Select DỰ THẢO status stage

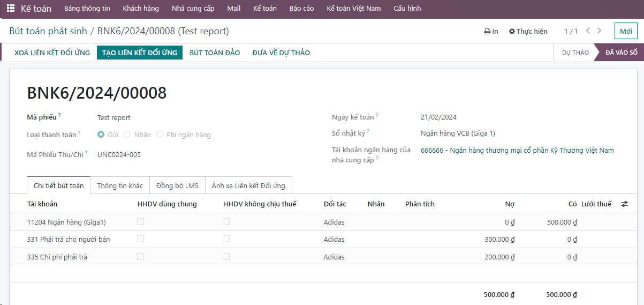point(575,53)
